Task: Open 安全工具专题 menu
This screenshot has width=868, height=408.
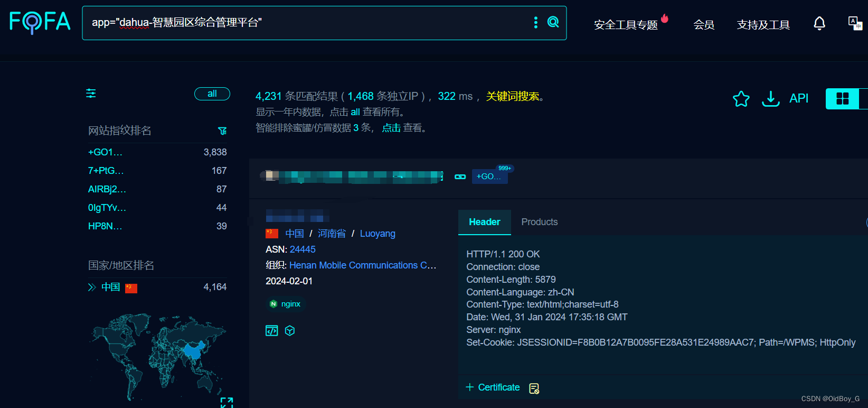Action: pyautogui.click(x=626, y=25)
